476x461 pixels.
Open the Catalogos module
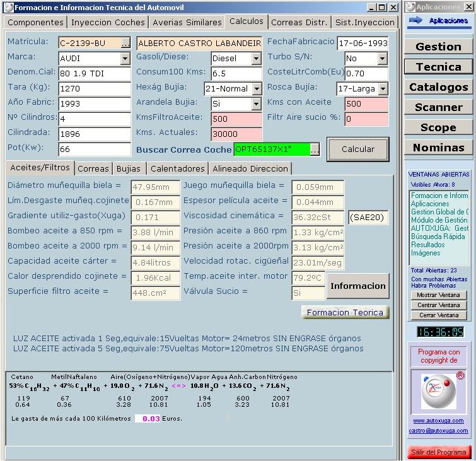tap(438, 87)
